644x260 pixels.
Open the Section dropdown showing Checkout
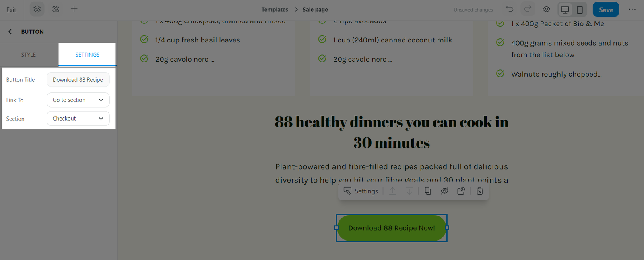(78, 119)
